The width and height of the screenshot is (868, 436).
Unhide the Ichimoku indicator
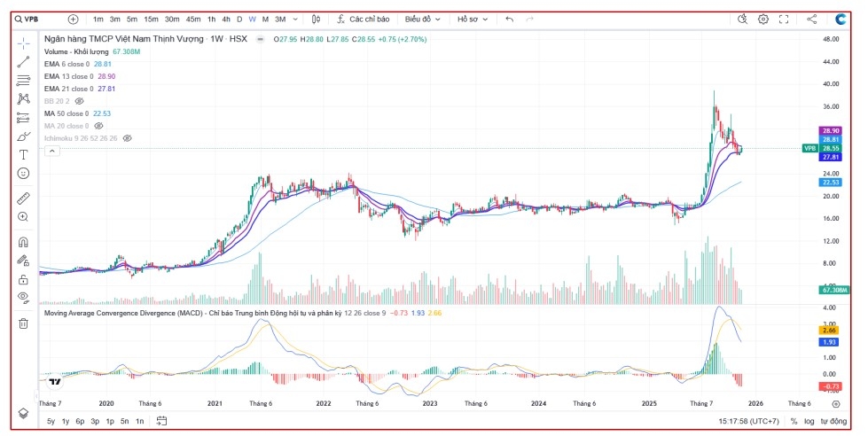coord(128,138)
